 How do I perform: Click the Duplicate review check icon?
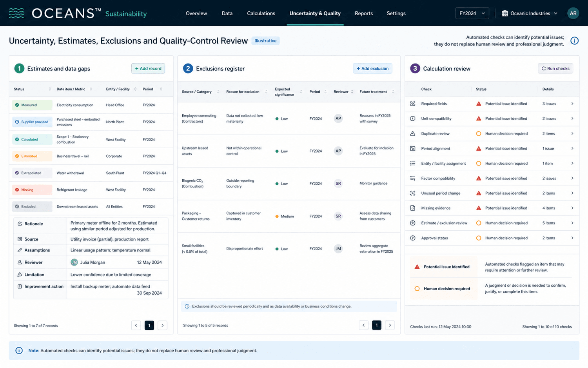coord(412,133)
